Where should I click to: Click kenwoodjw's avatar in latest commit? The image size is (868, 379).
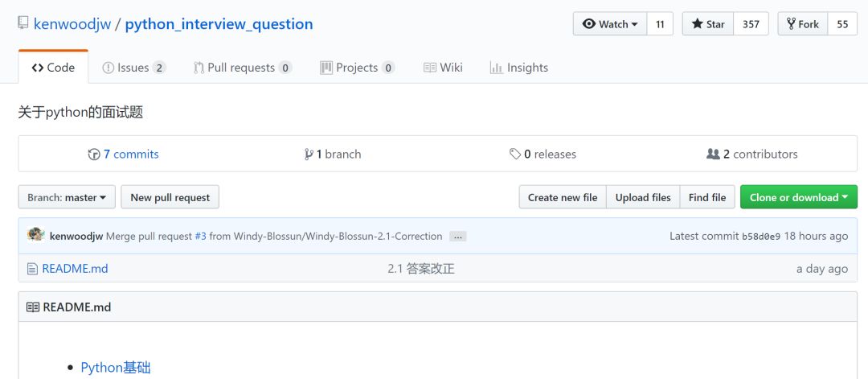[36, 235]
